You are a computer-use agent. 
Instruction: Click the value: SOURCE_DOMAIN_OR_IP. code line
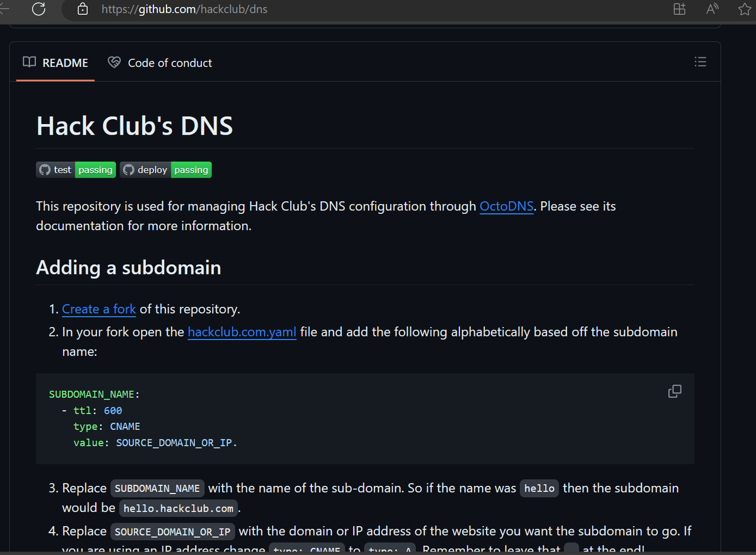[155, 442]
